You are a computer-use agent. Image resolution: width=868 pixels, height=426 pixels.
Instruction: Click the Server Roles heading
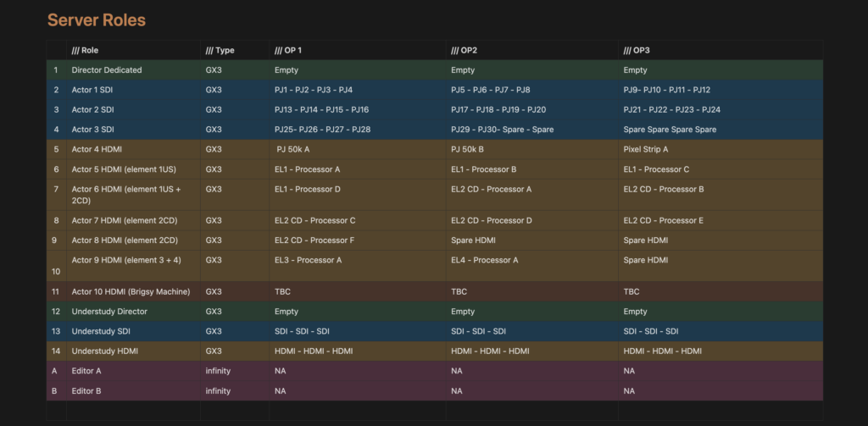97,20
